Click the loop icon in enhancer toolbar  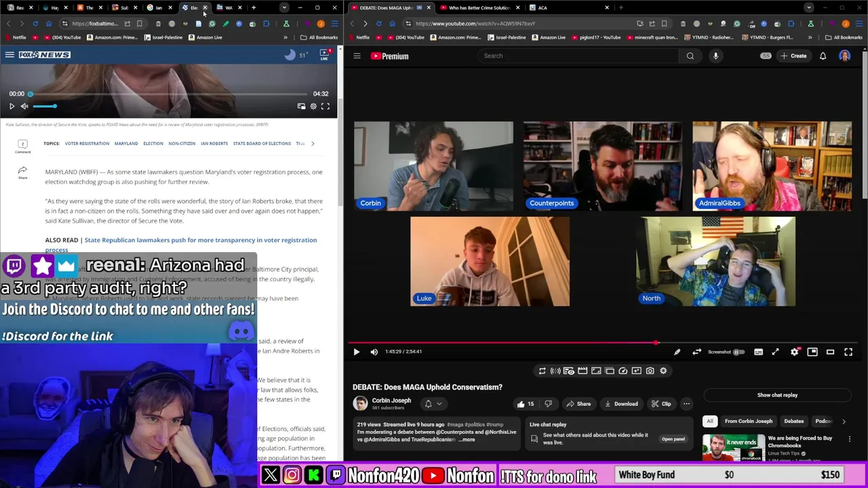click(542, 371)
